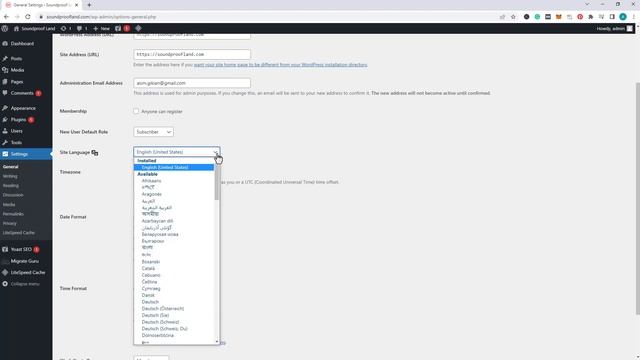The width and height of the screenshot is (640, 360).
Task: Click the translate icon beside Site Language
Action: 95,153
